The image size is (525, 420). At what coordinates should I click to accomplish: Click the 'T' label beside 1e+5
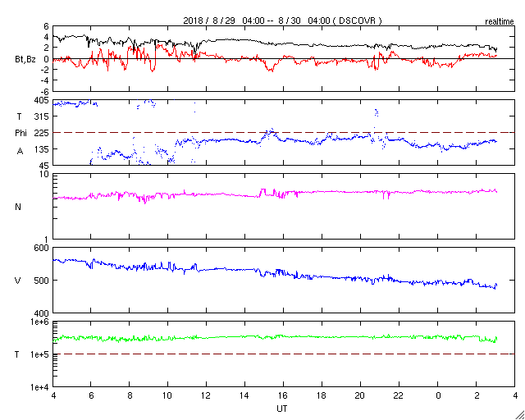pos(17,354)
